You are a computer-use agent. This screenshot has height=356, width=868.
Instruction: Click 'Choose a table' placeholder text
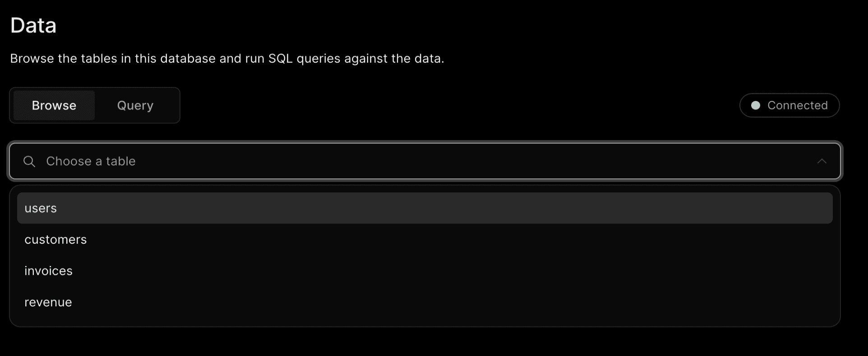[x=91, y=161]
